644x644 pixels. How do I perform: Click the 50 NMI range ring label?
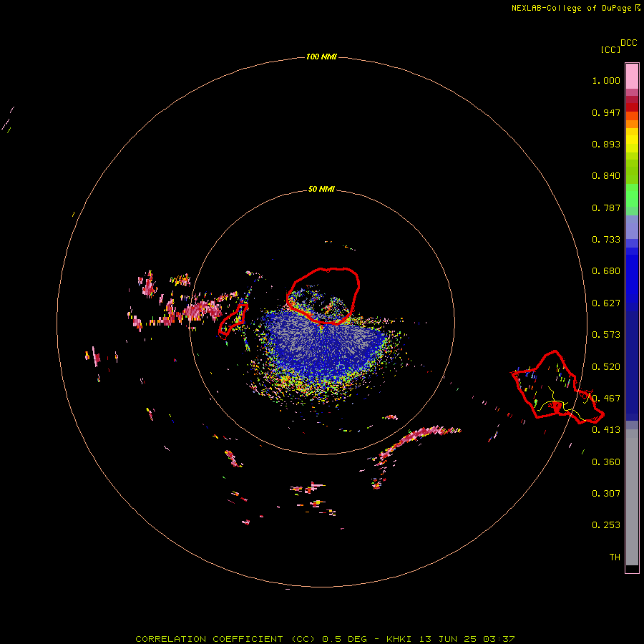coord(321,190)
